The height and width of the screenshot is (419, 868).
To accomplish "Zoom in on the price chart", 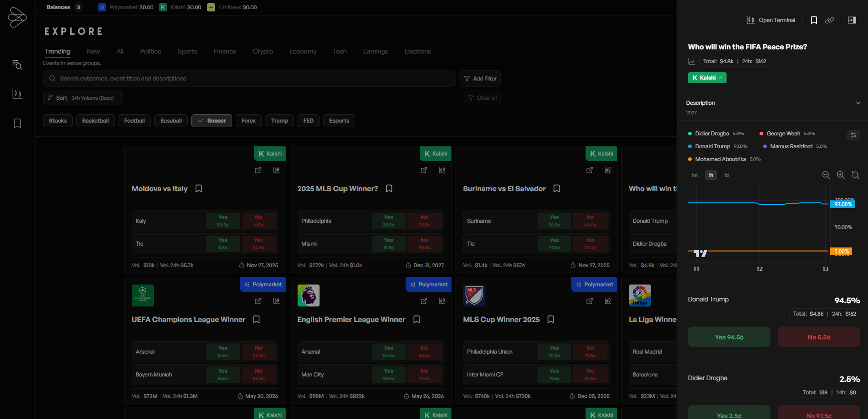I will 841,175.
